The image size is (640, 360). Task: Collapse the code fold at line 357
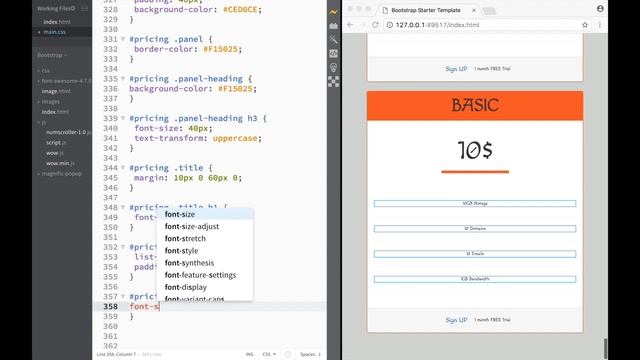click(123, 296)
